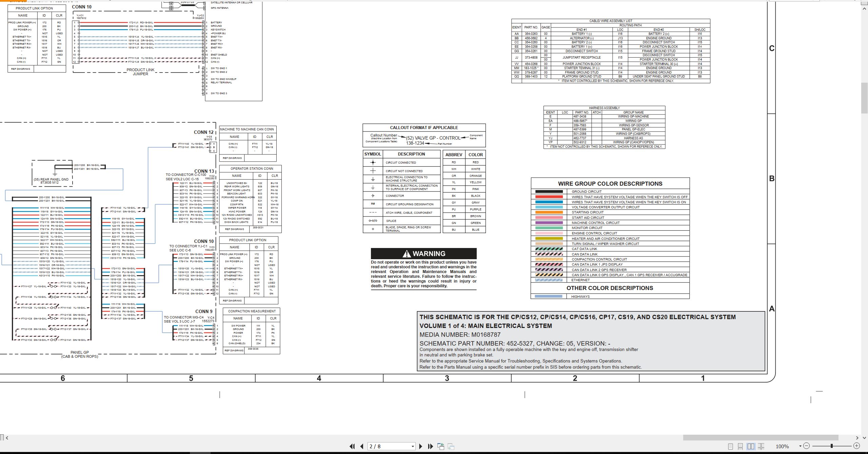Viewport: 868px width, 454px height.
Task: Zoom out with the minus icon
Action: 807,446
